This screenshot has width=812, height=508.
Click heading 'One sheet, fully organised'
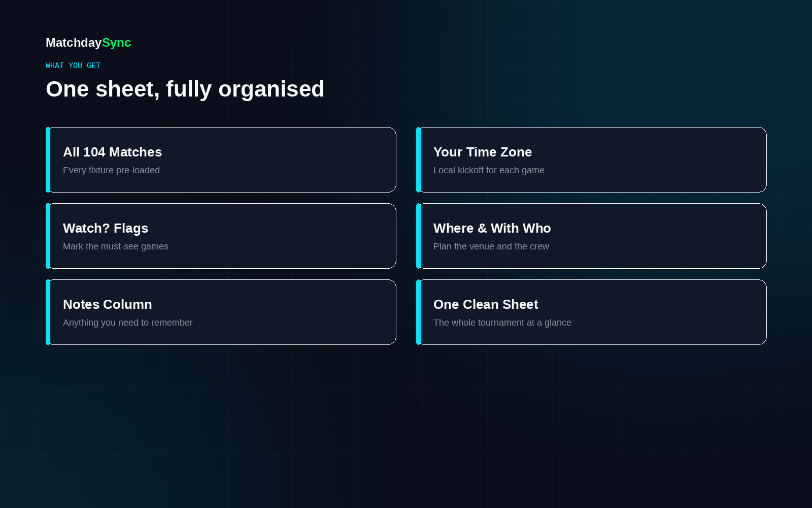(x=185, y=89)
